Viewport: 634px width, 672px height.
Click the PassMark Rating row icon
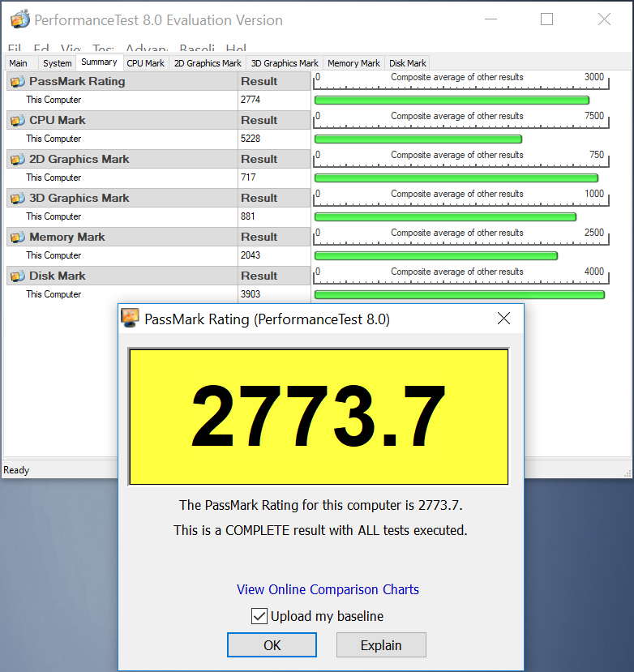pyautogui.click(x=18, y=81)
